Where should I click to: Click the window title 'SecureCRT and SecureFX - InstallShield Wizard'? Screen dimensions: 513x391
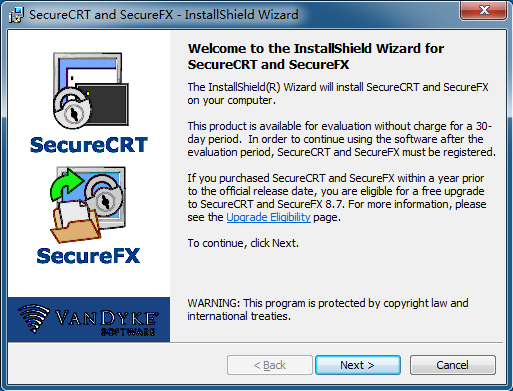164,15
